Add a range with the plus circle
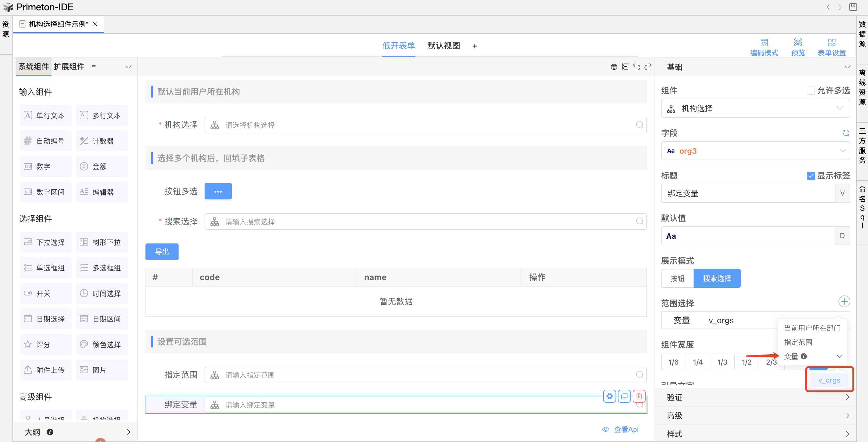The height and width of the screenshot is (442, 868). 844,301
